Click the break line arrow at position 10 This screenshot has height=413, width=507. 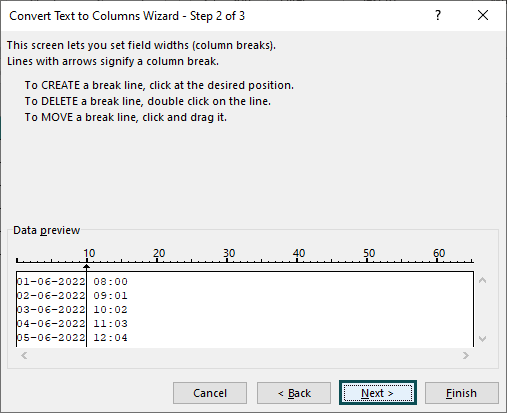87,267
